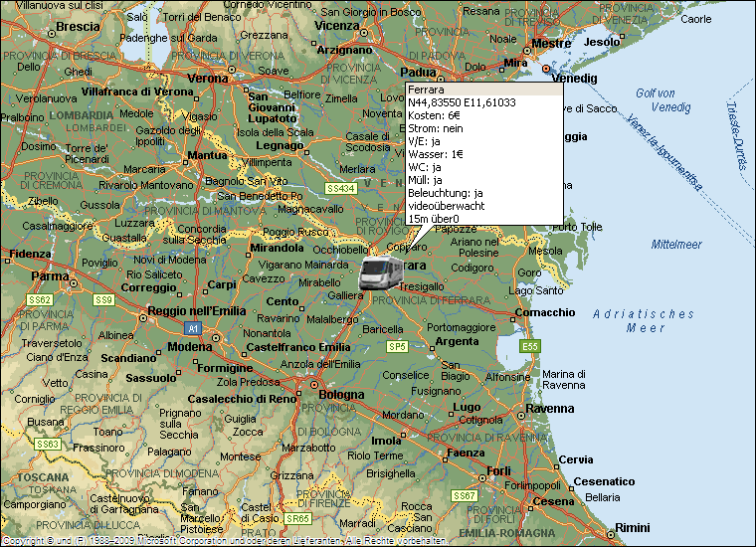
Task: Click the motorhome icon at Ferrara
Action: click(380, 271)
